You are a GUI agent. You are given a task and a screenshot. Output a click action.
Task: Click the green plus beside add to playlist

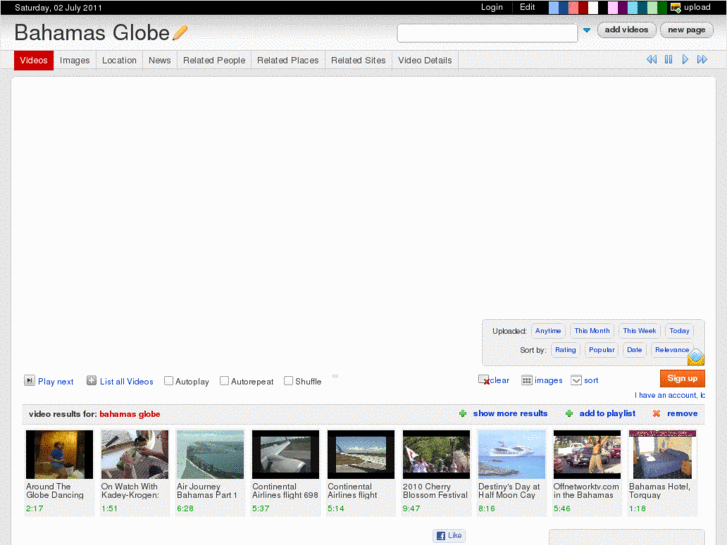[x=569, y=413]
